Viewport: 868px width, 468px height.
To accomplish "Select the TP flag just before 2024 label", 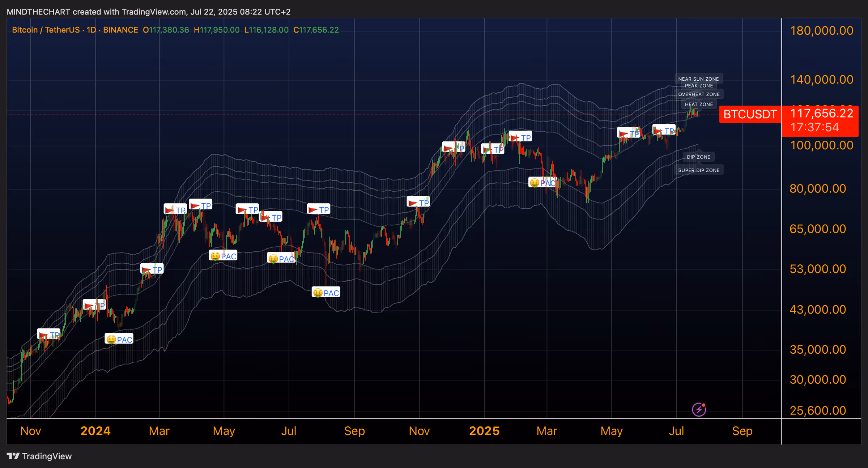I will pos(94,305).
